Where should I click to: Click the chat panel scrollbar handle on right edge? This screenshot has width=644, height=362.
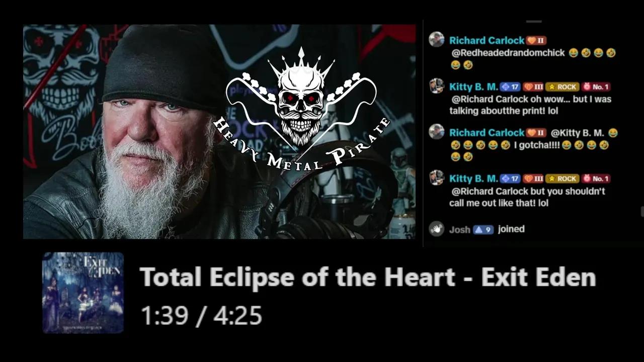pyautogui.click(x=642, y=212)
